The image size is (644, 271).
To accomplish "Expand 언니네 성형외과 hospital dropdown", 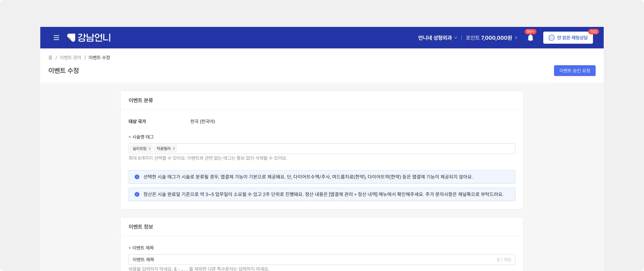I will point(438,38).
